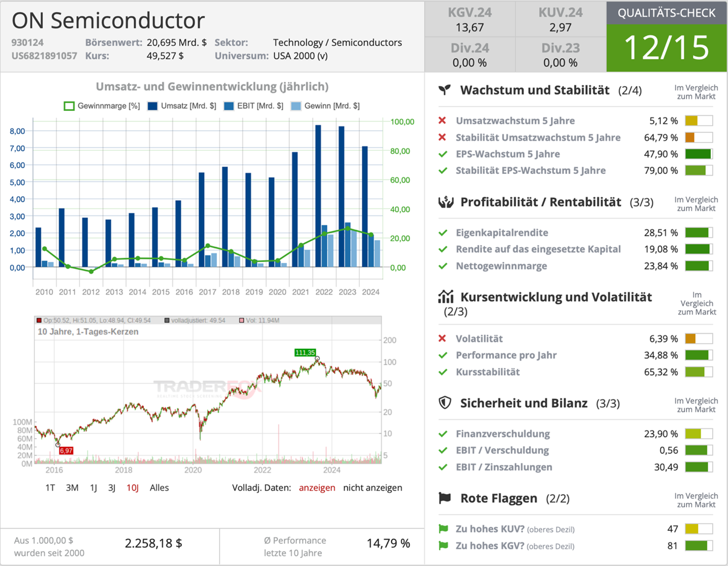Image resolution: width=728 pixels, height=566 pixels.
Task: Click checkmark beside Rendite auf das eingesetzte Kapital
Action: click(443, 249)
